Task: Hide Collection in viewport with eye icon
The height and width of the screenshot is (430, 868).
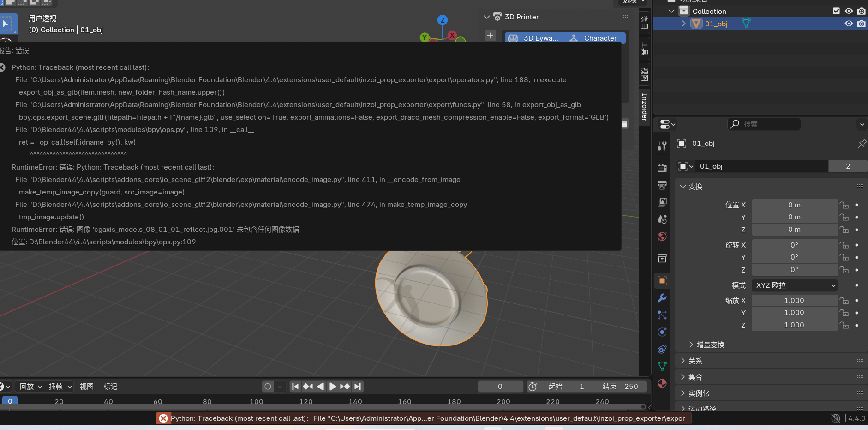Action: tap(849, 11)
